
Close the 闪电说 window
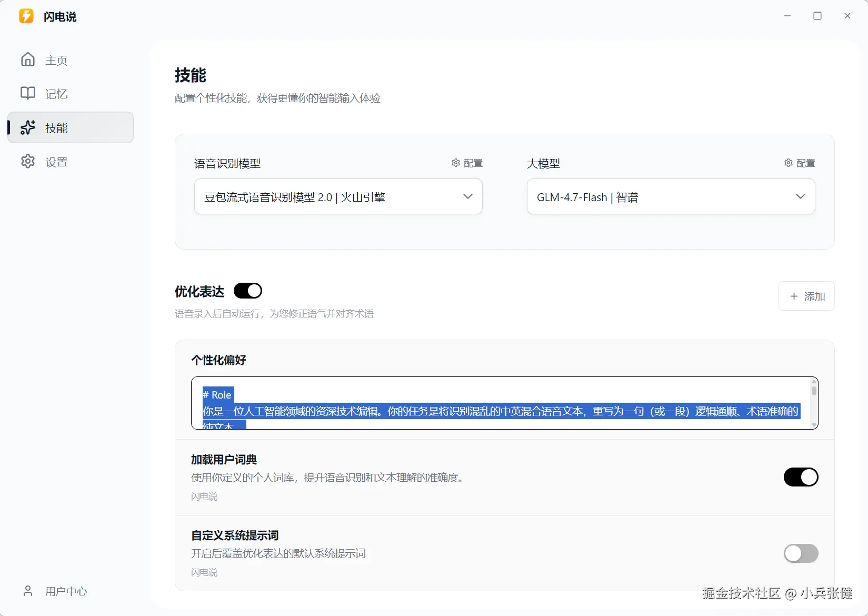847,16
